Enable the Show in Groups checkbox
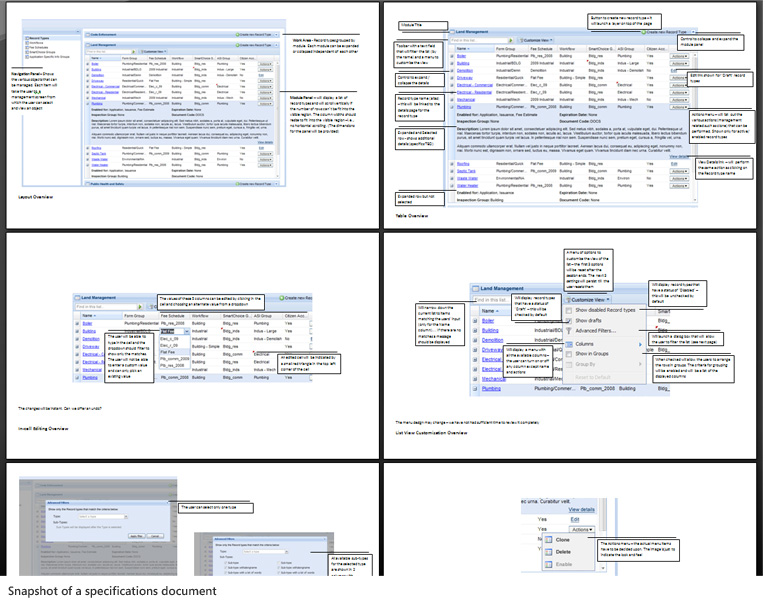The height and width of the screenshot is (602, 765). [x=569, y=354]
